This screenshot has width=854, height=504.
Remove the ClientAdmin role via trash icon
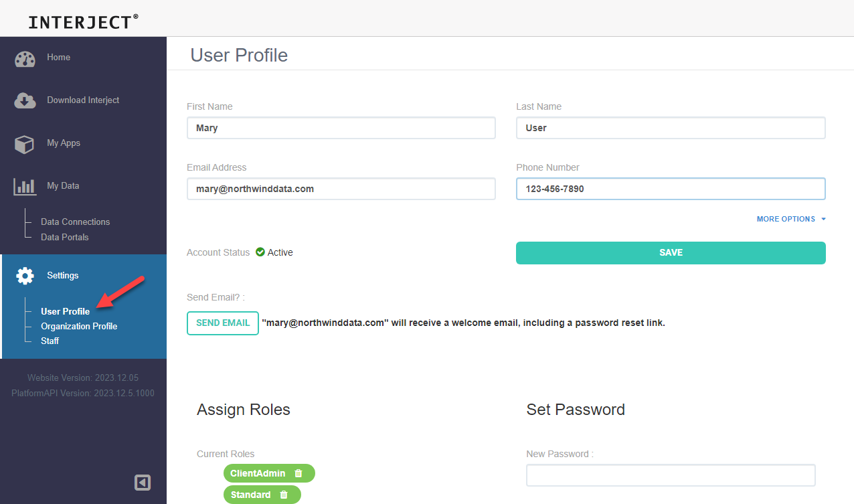point(298,473)
